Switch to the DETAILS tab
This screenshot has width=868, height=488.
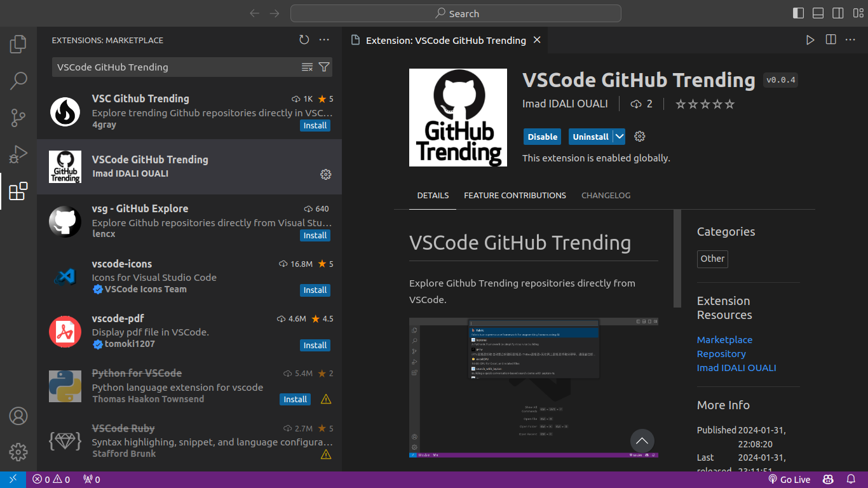pos(433,196)
